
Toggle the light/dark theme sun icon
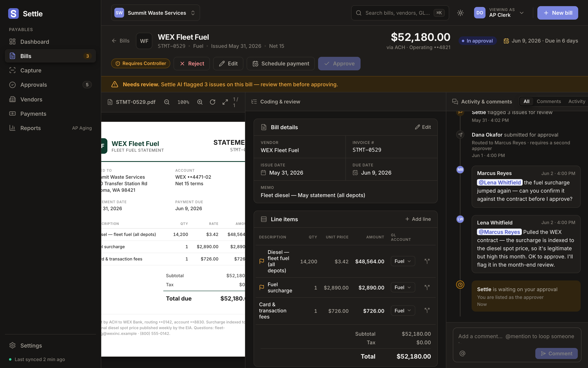tap(460, 13)
